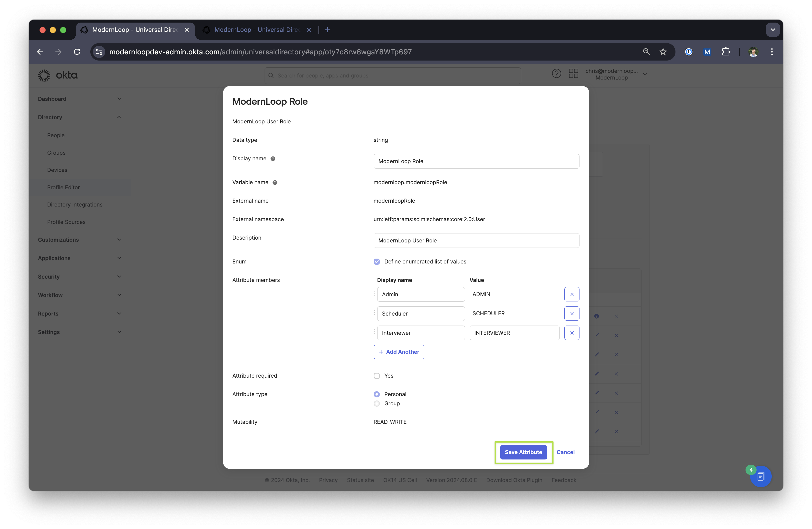Click the Okta logo

pyautogui.click(x=58, y=75)
